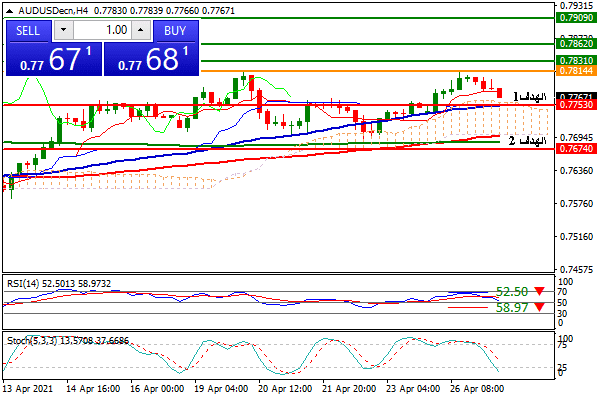Click the 0.76360 price scale value
Viewport: 600px width, 400px height.
(577, 170)
